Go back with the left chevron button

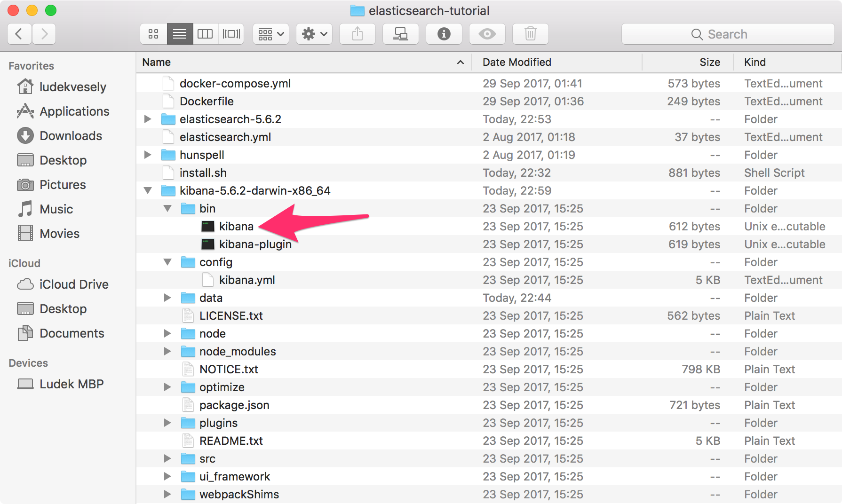tap(19, 34)
